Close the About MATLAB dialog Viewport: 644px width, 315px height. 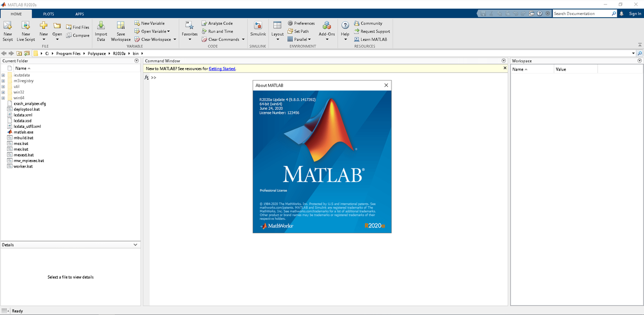(x=386, y=86)
